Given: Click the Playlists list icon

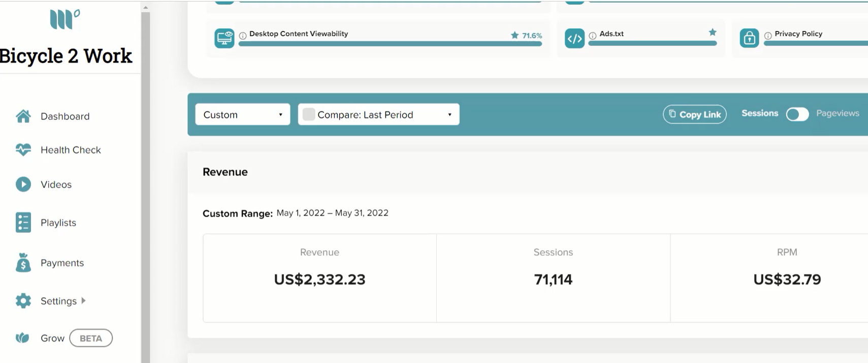Looking at the screenshot, I should 23,223.
